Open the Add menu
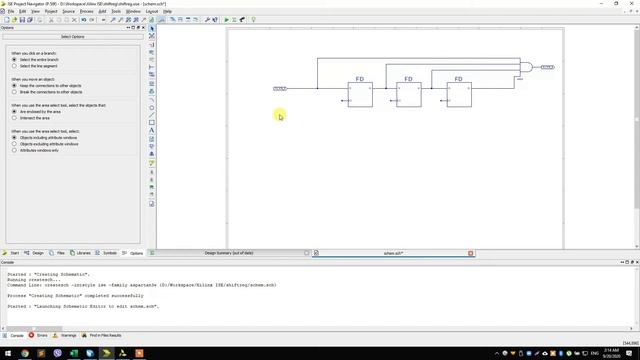This screenshot has height=360, width=640. pyautogui.click(x=102, y=11)
